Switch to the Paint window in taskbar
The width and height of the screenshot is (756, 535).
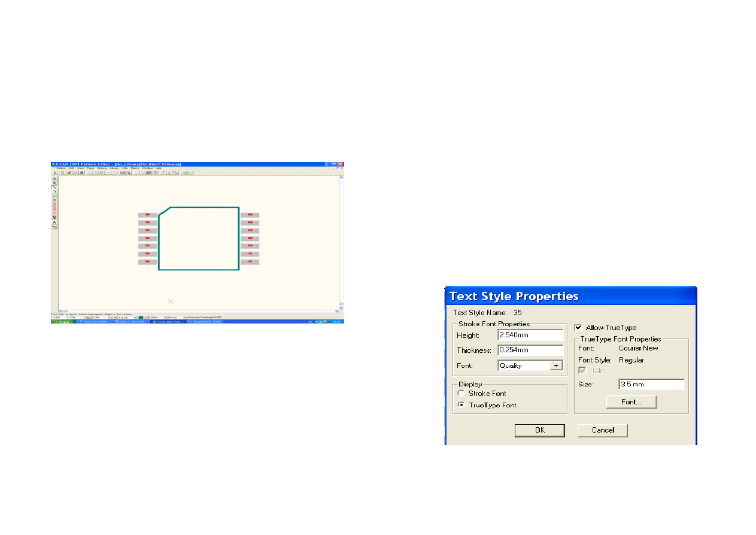pyautogui.click(x=205, y=322)
